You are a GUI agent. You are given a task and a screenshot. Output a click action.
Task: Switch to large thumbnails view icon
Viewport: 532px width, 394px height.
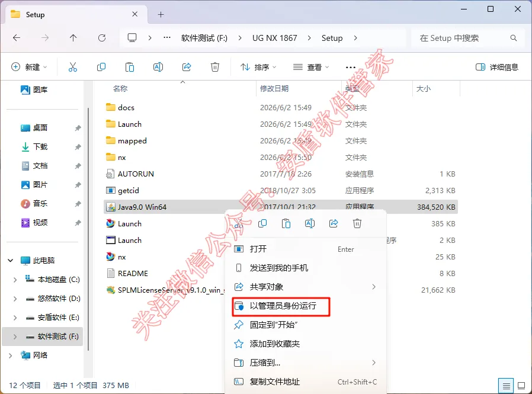click(521, 386)
